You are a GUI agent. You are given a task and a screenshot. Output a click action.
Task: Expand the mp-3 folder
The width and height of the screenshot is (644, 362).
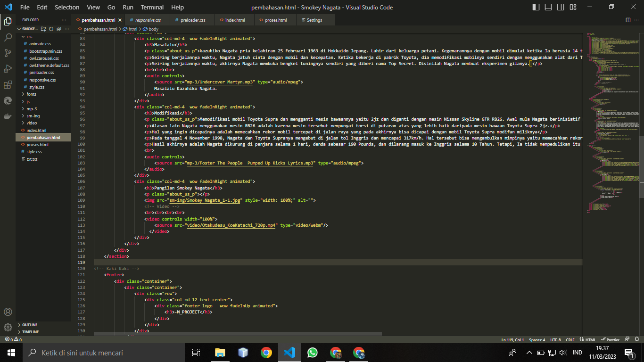tap(43, 108)
